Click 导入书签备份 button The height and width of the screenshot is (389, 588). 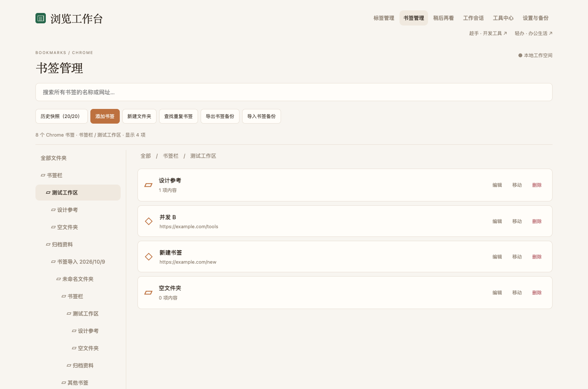(262, 116)
